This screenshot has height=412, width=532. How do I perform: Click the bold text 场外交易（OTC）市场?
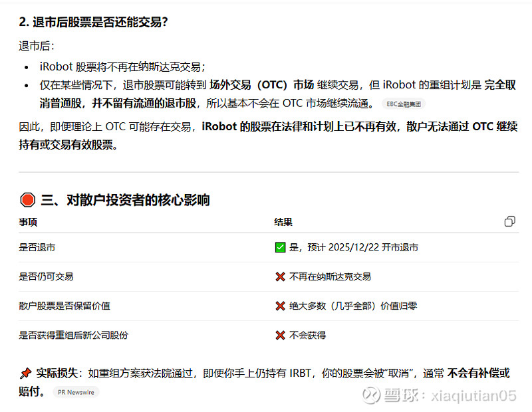tap(261, 85)
